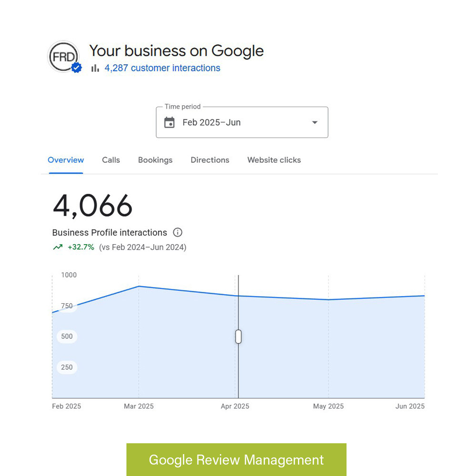
Task: Open the info icon for Business Profile interactions
Action: coord(178,232)
